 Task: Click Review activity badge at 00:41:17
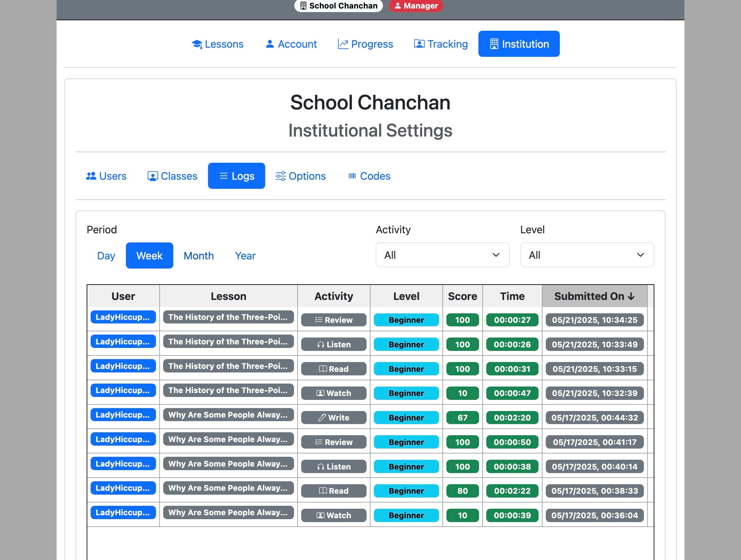(x=334, y=442)
